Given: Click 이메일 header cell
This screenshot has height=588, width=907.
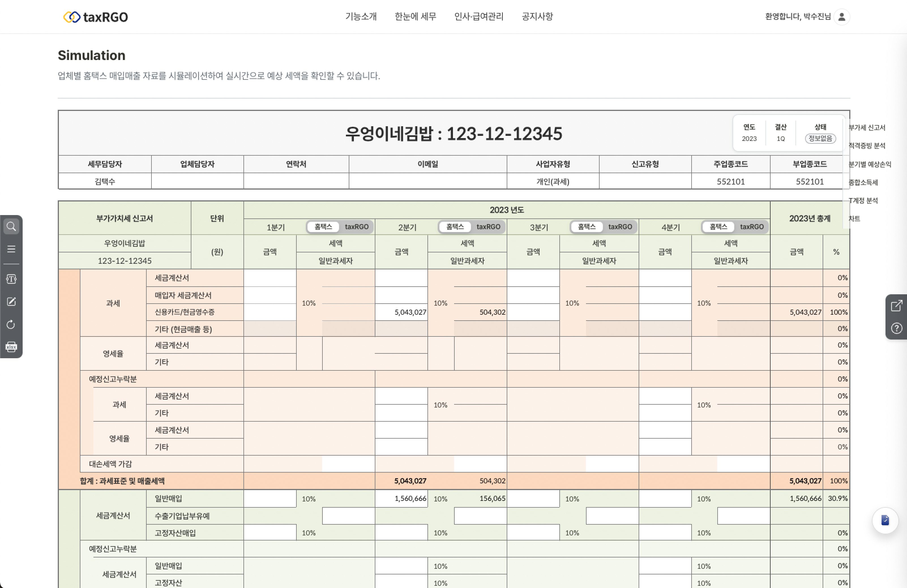Looking at the screenshot, I should [427, 164].
